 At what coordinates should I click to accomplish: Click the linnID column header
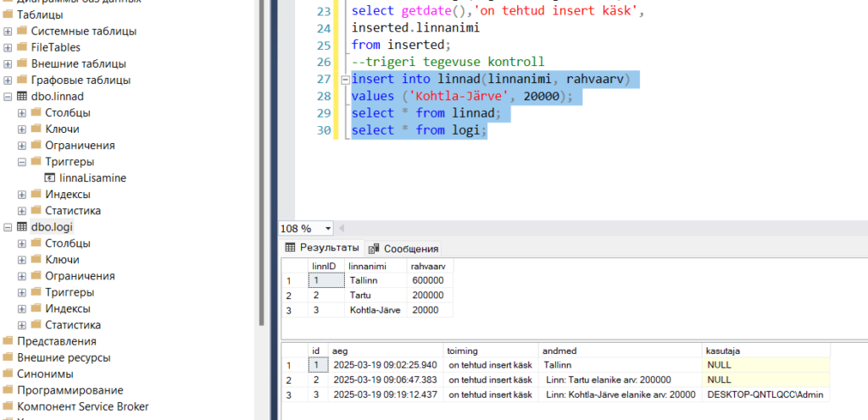(x=326, y=266)
